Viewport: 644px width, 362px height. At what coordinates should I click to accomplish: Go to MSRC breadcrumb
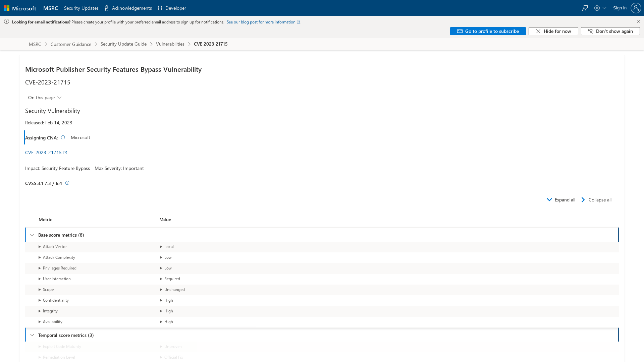[x=35, y=44]
